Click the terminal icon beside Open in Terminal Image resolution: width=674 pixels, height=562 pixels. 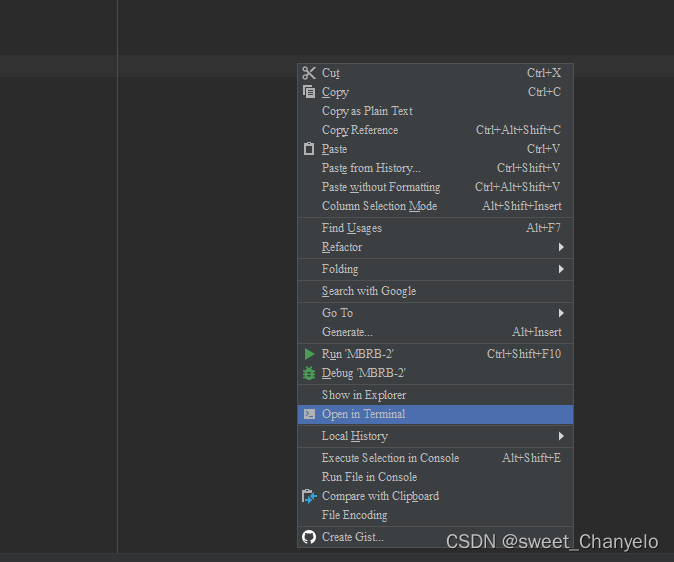(309, 414)
